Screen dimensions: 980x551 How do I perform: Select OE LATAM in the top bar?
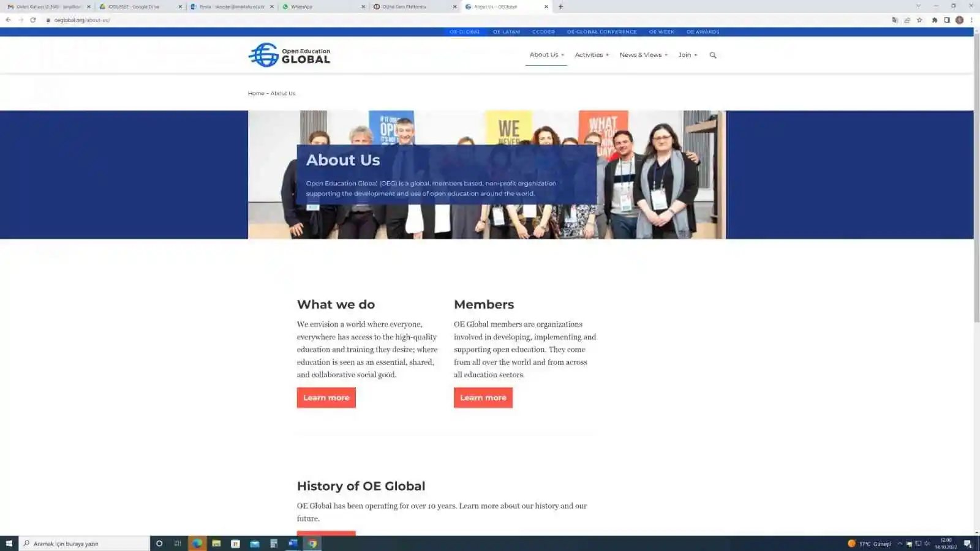pyautogui.click(x=507, y=32)
